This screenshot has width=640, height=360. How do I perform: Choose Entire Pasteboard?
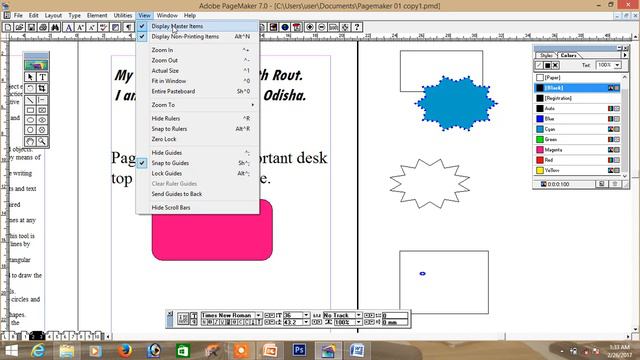coord(198,91)
